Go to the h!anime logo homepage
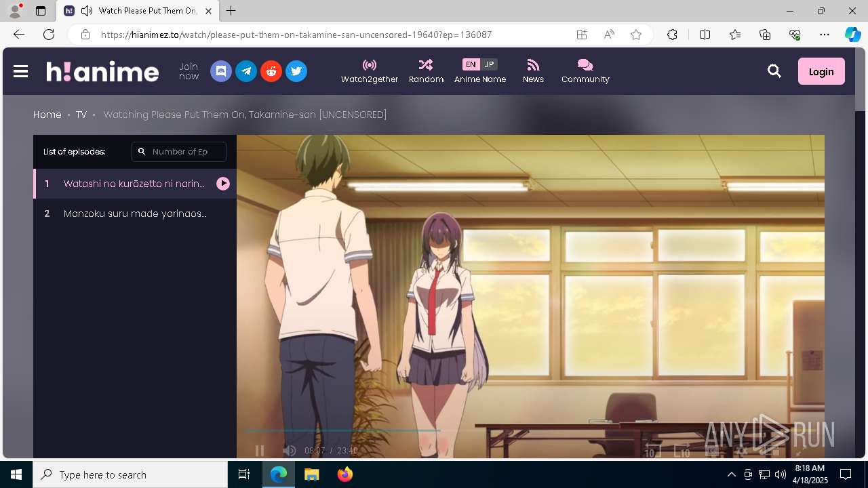This screenshot has height=488, width=868. (102, 71)
